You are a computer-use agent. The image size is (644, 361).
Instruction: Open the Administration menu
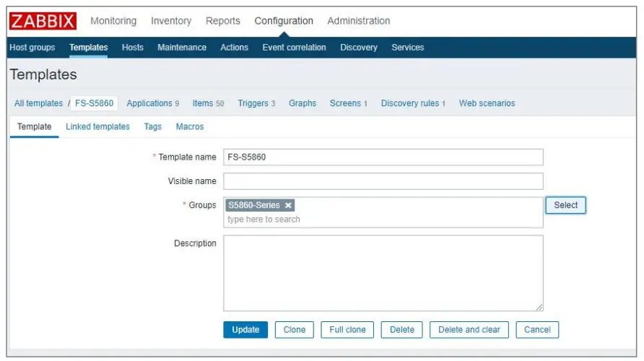(x=359, y=21)
